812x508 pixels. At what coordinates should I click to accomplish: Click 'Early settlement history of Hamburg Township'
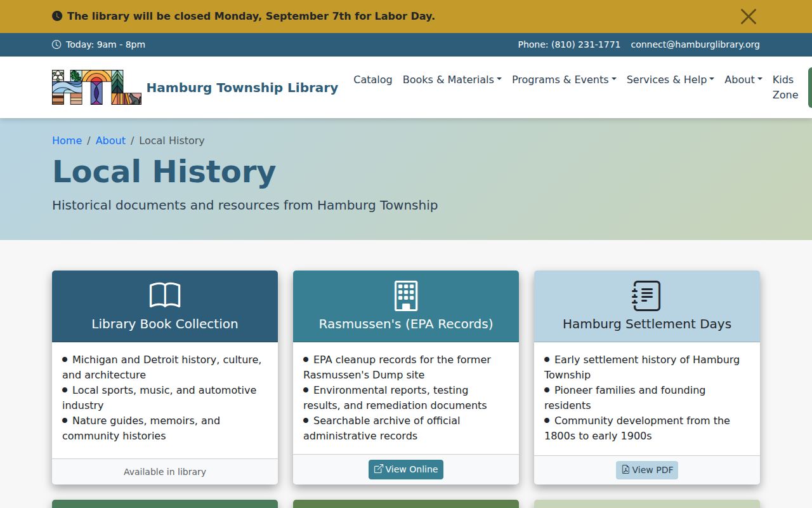click(642, 367)
